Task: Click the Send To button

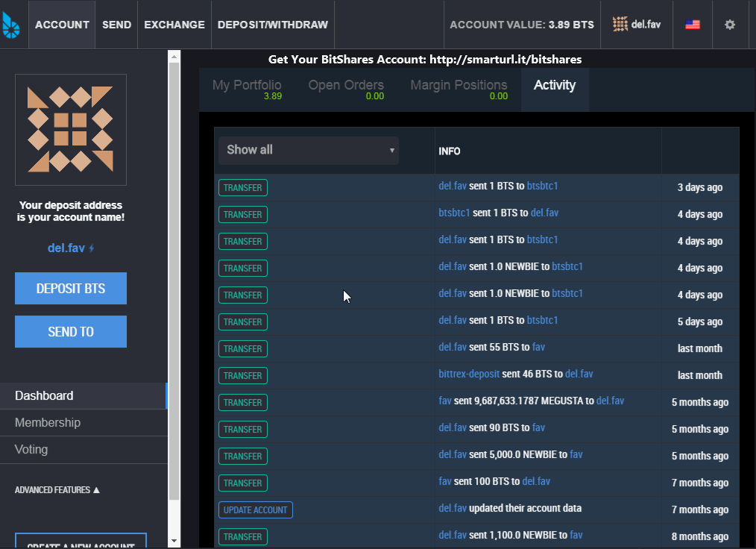Action: click(71, 332)
